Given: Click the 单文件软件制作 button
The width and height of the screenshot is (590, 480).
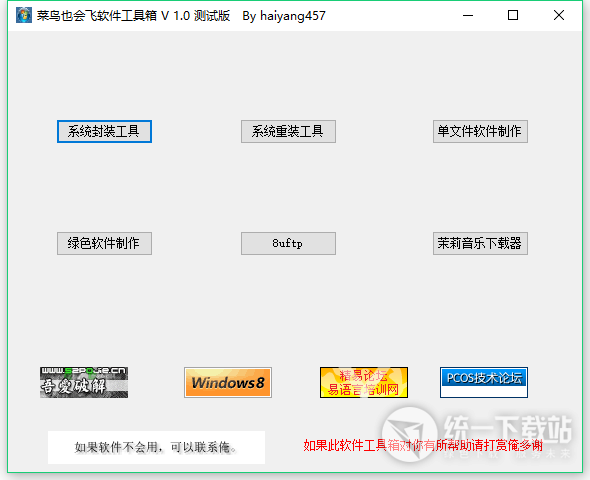Looking at the screenshot, I should pos(480,131).
